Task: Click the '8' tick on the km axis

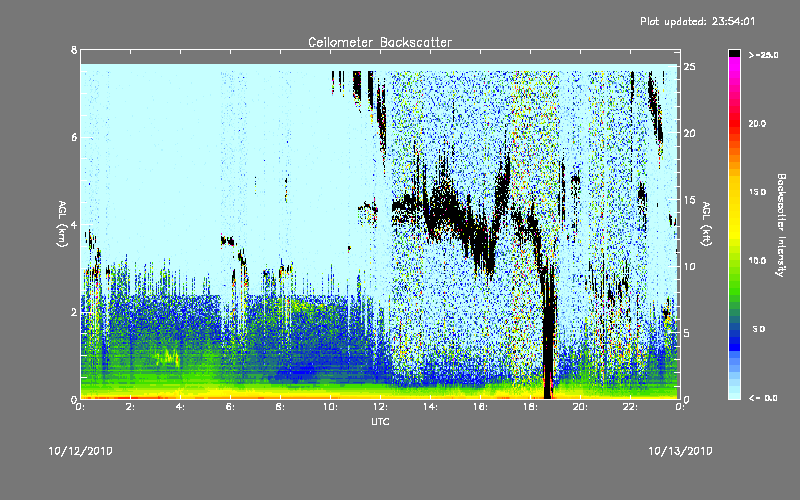Action: coord(74,50)
